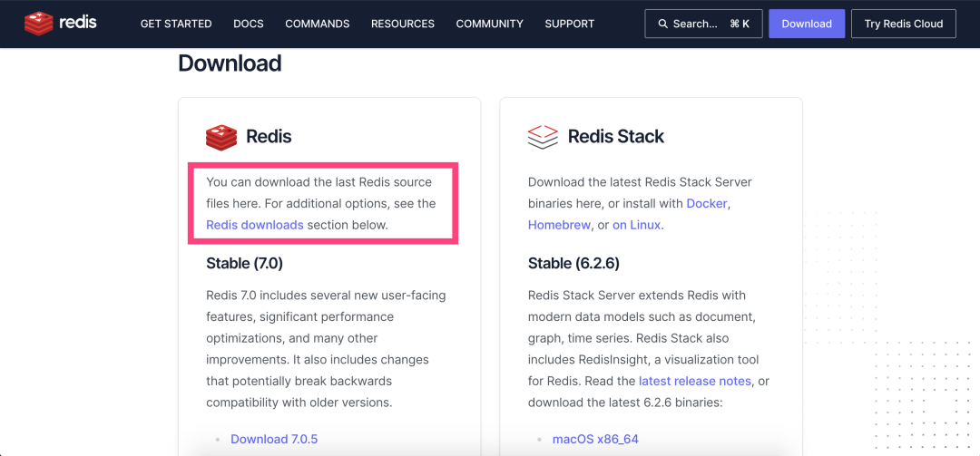Open the GET STARTED menu
980x456 pixels.
click(x=176, y=24)
